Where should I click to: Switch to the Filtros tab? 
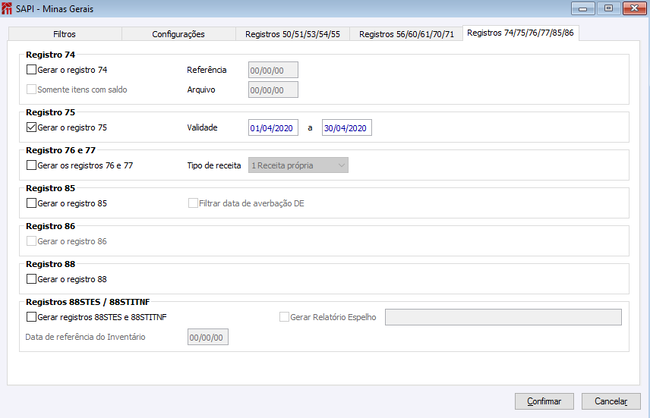tap(65, 34)
